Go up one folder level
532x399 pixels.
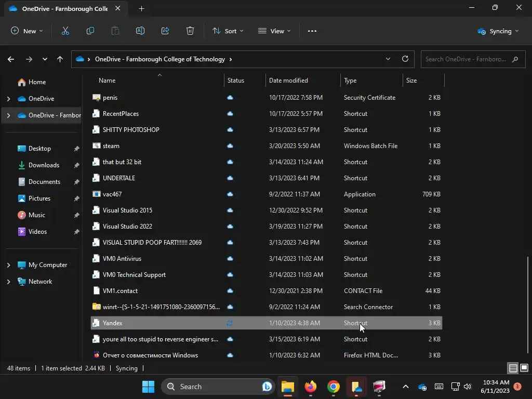click(x=60, y=59)
